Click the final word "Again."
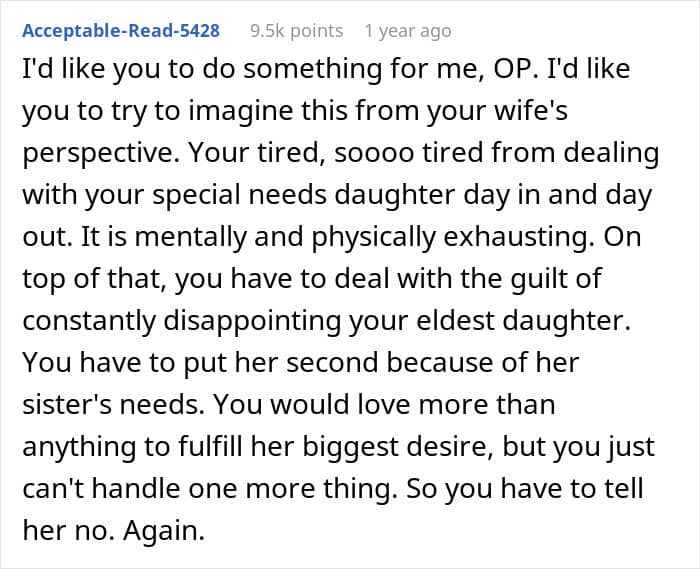This screenshot has height=569, width=700. (x=164, y=531)
